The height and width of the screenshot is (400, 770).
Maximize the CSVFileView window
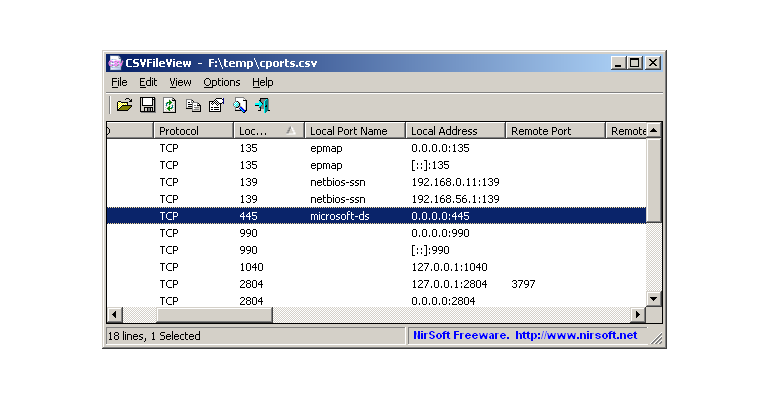click(635, 63)
